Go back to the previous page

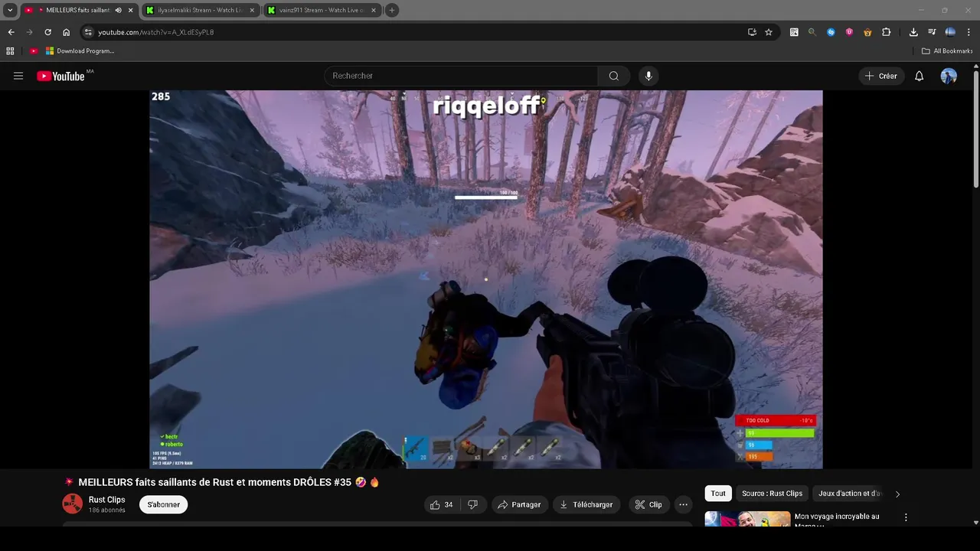click(11, 32)
